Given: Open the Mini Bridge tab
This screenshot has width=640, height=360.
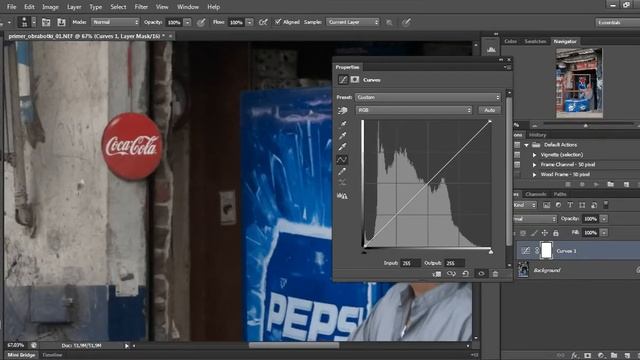Looking at the screenshot, I should pos(21,355).
